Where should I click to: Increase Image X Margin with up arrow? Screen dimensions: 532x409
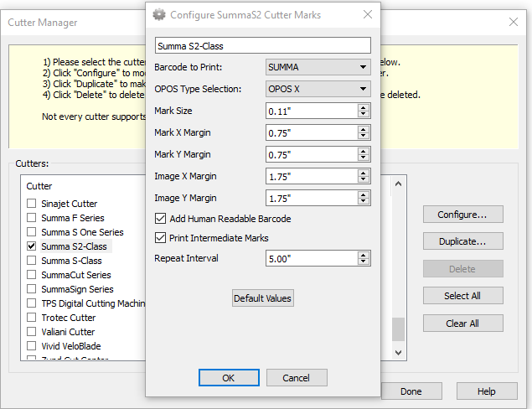click(364, 173)
